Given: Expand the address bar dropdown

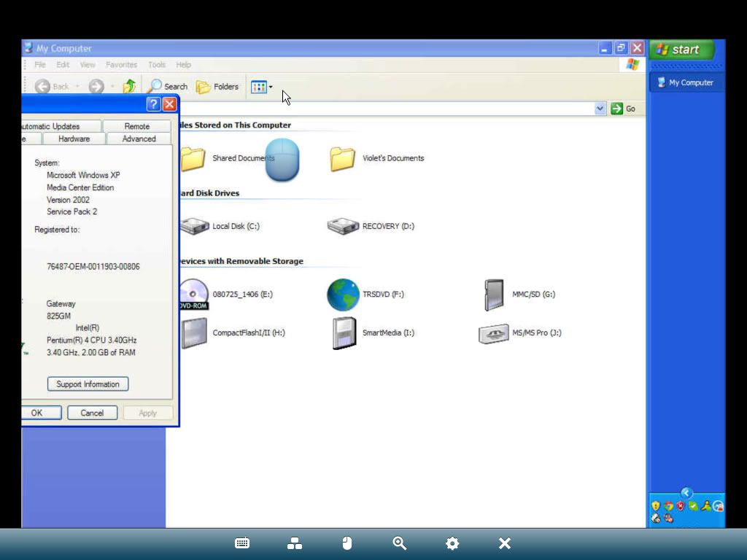Looking at the screenshot, I should tap(600, 109).
